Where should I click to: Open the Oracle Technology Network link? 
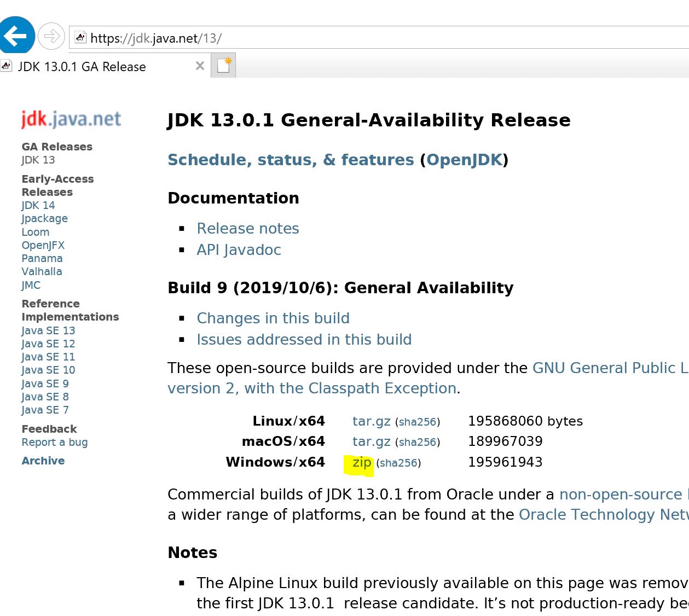604,514
